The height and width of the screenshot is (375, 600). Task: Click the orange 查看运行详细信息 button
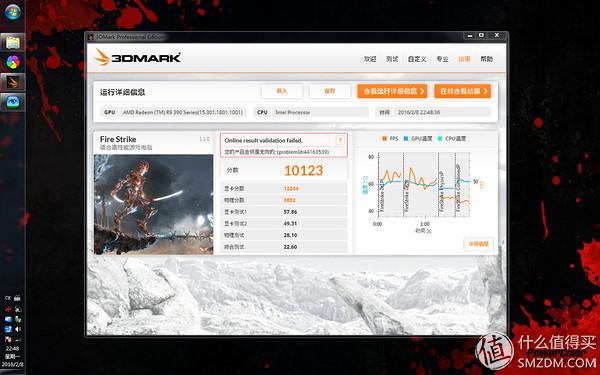[392, 91]
